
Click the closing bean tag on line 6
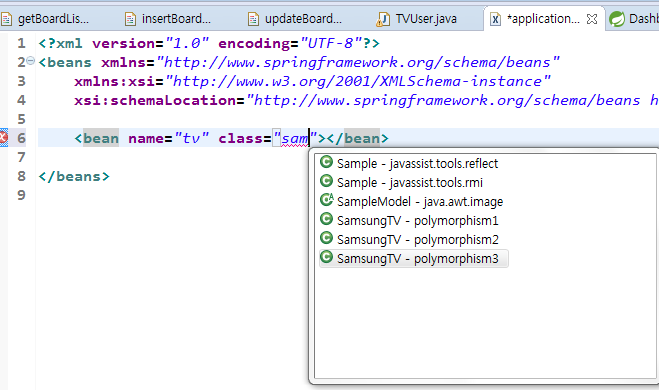[x=358, y=138]
